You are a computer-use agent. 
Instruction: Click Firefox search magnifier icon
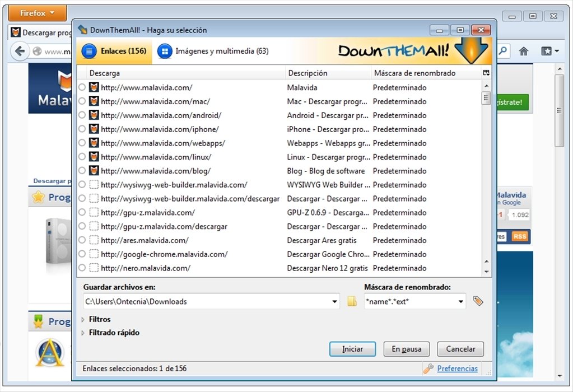click(x=503, y=51)
